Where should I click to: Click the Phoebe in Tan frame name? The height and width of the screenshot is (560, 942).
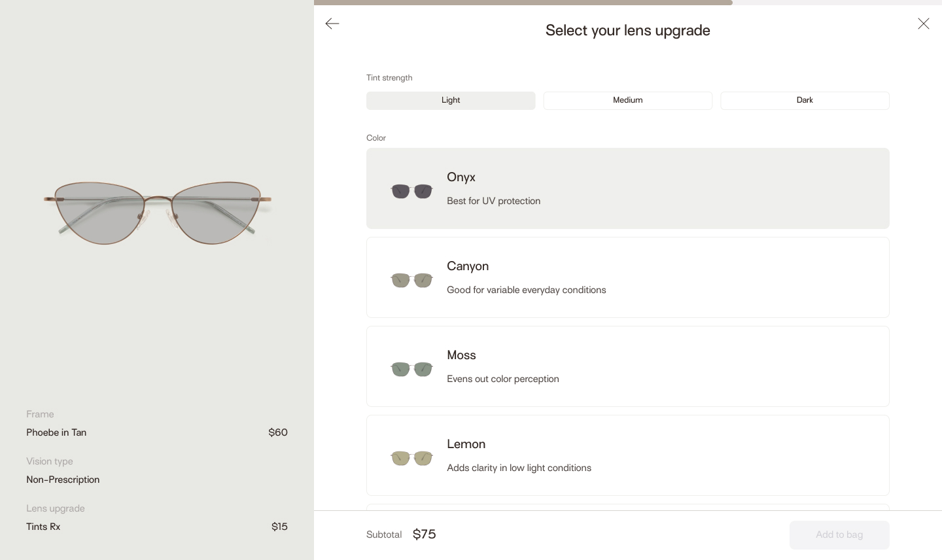(x=56, y=432)
